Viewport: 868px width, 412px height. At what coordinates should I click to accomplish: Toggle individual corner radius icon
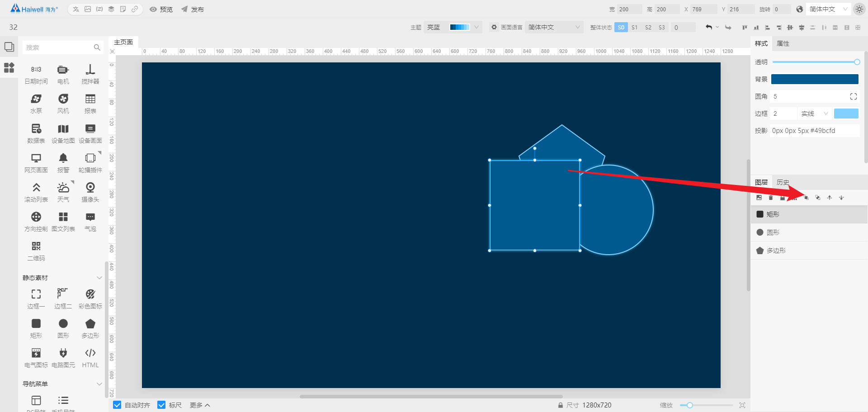[854, 96]
